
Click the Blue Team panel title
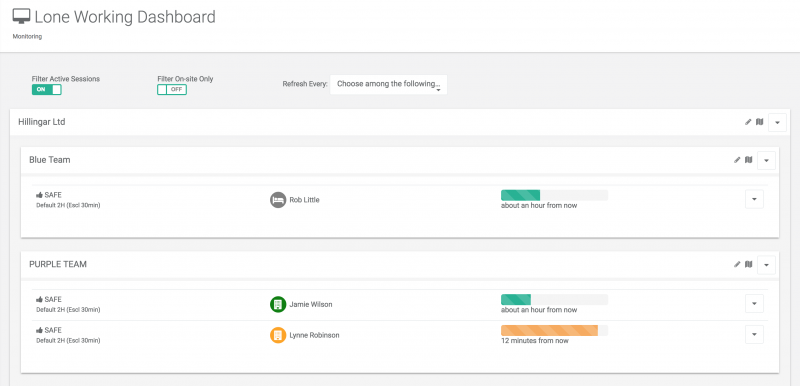click(x=49, y=160)
